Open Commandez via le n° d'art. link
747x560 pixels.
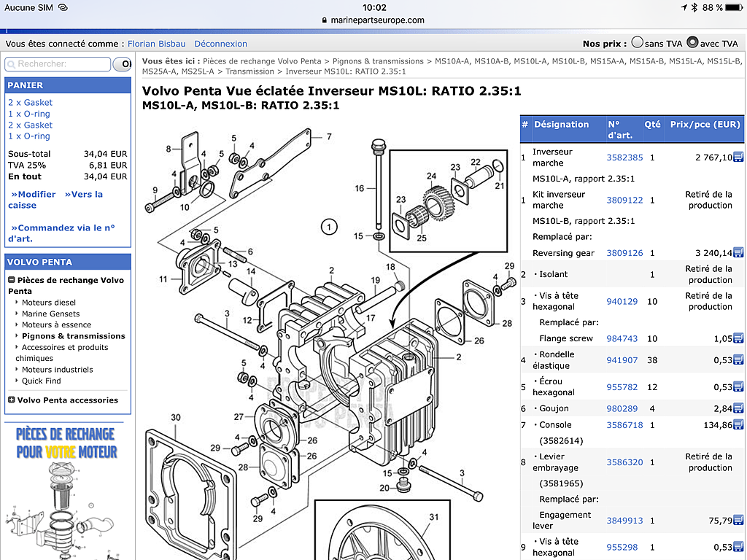(61, 233)
